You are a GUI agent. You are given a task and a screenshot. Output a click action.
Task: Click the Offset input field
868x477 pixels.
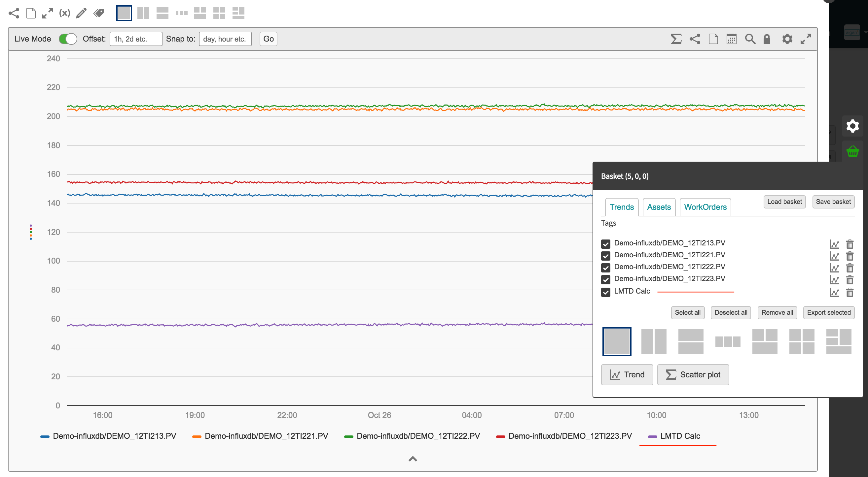click(x=136, y=39)
